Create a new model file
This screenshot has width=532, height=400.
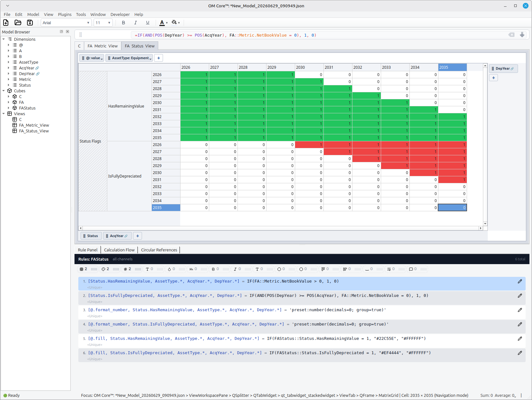coord(6,23)
